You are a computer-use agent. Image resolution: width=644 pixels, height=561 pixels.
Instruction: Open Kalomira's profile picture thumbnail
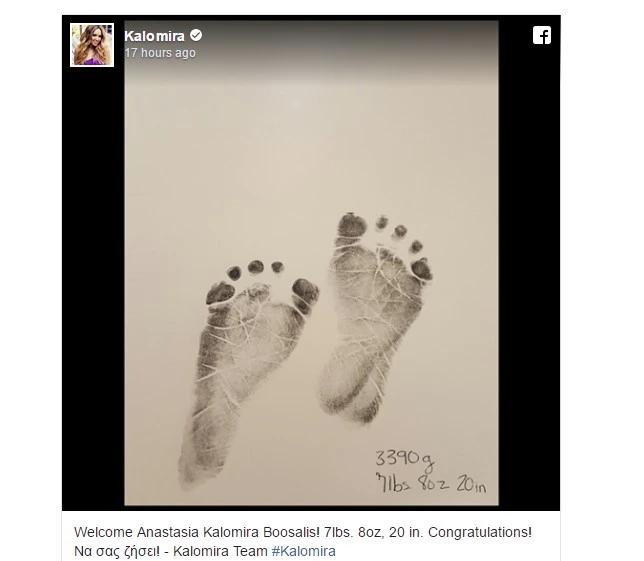92,45
